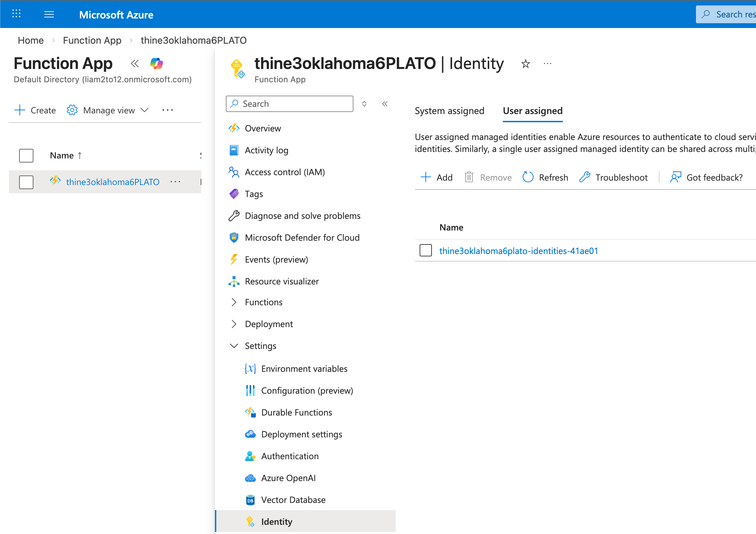Screen dimensions: 756x534
Task: Tick the thine3oklahoma6PLATO row checkbox
Action: pyautogui.click(x=26, y=182)
